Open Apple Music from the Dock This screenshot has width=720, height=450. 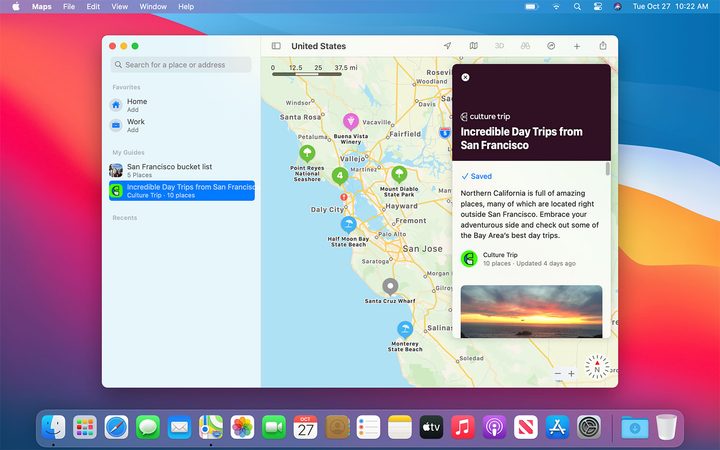point(463,427)
